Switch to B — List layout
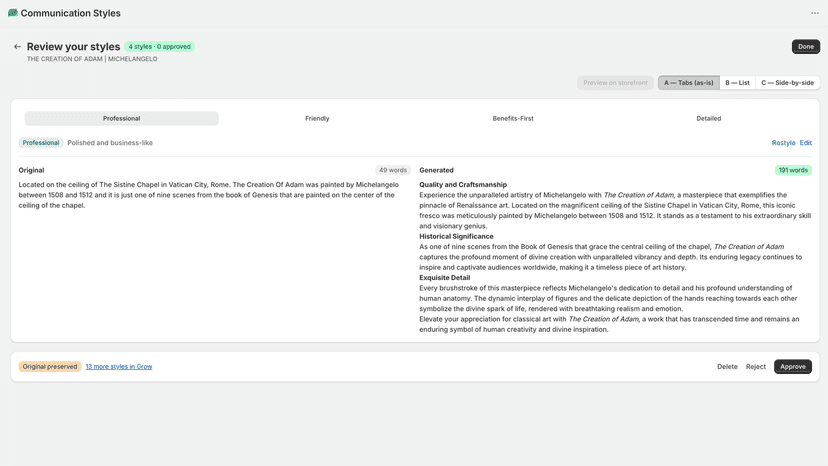Image resolution: width=828 pixels, height=466 pixels. tap(737, 82)
